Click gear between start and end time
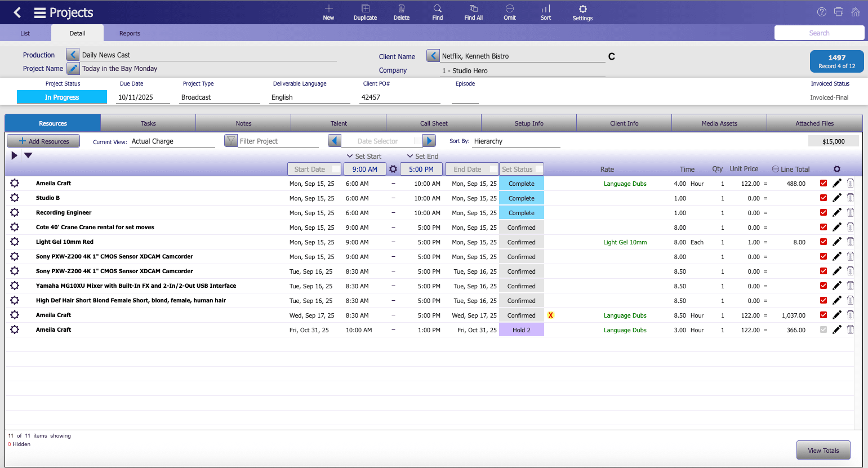The height and width of the screenshot is (468, 868). pyautogui.click(x=393, y=169)
